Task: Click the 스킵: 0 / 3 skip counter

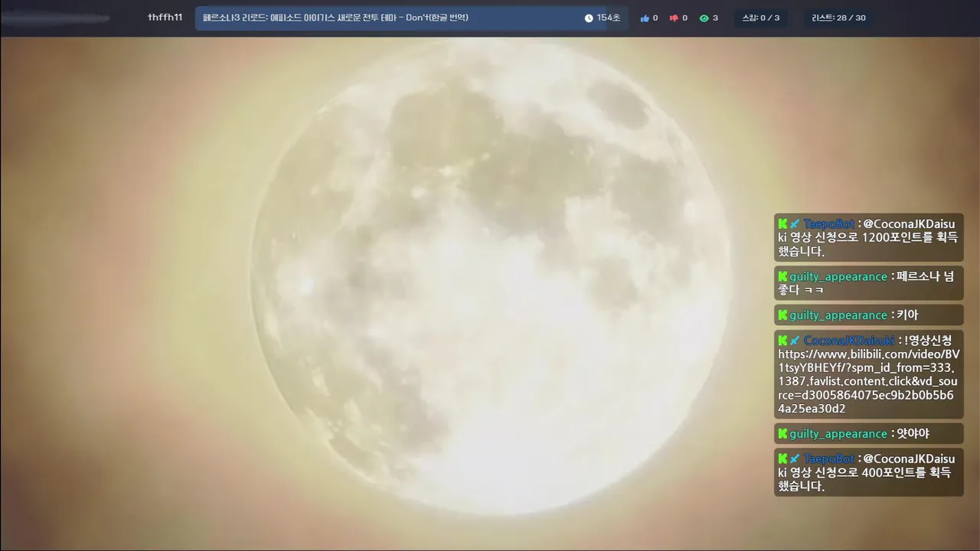Action: pyautogui.click(x=761, y=18)
